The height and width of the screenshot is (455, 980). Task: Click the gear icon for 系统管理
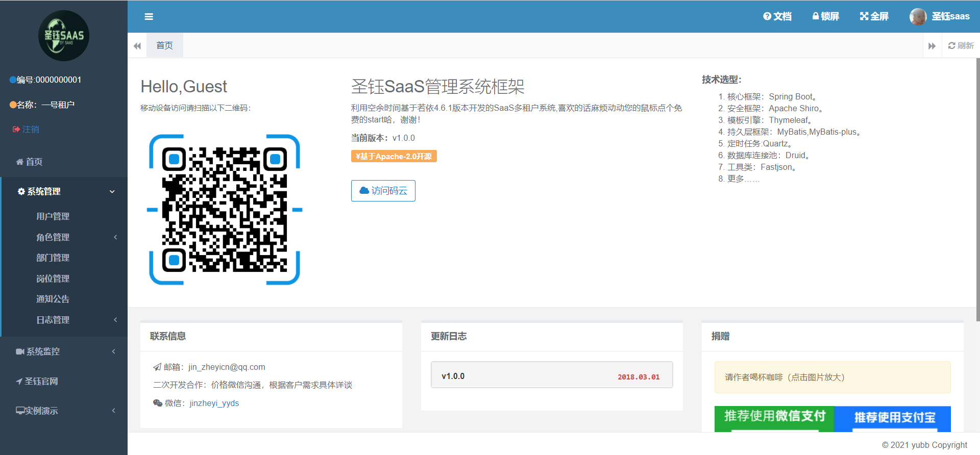[x=21, y=192]
